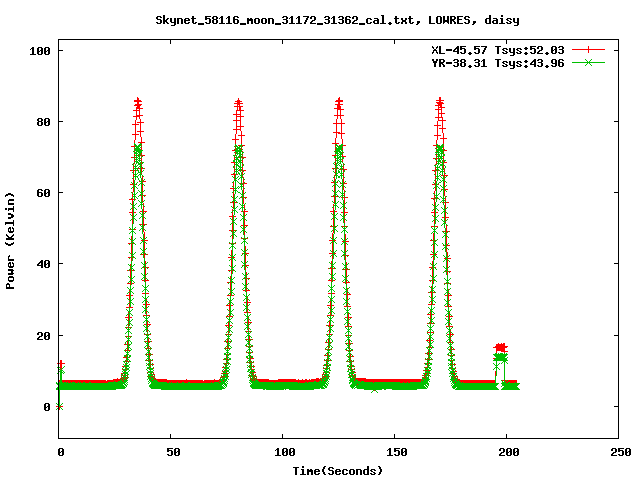The image size is (640, 480).
Task: Click the plot title Skynet_58116_moon_31172_31362_cal.txt, LOWRES, daisy
Action: pyautogui.click(x=338, y=20)
